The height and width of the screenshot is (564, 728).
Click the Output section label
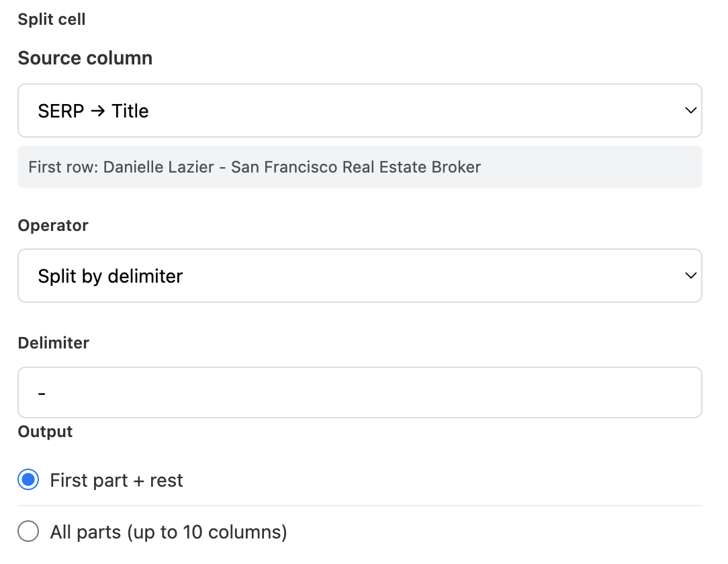pyautogui.click(x=45, y=432)
